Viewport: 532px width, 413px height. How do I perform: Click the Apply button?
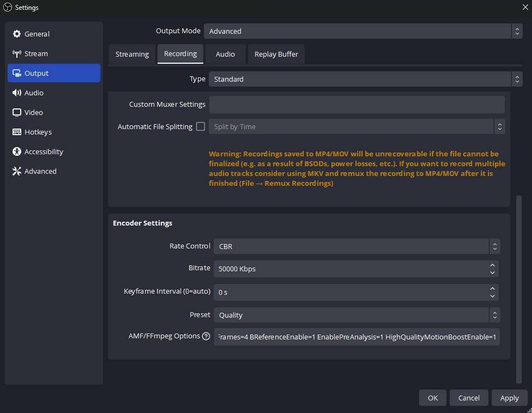click(509, 398)
